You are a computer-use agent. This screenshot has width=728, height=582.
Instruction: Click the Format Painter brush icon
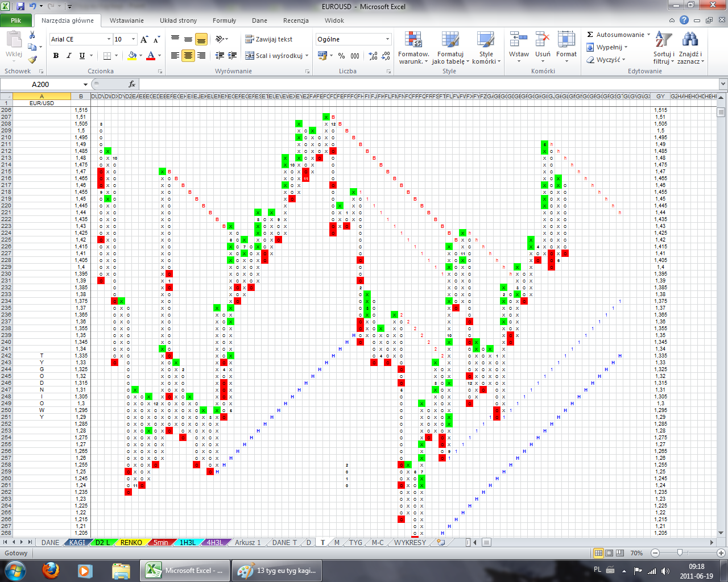tap(32, 59)
